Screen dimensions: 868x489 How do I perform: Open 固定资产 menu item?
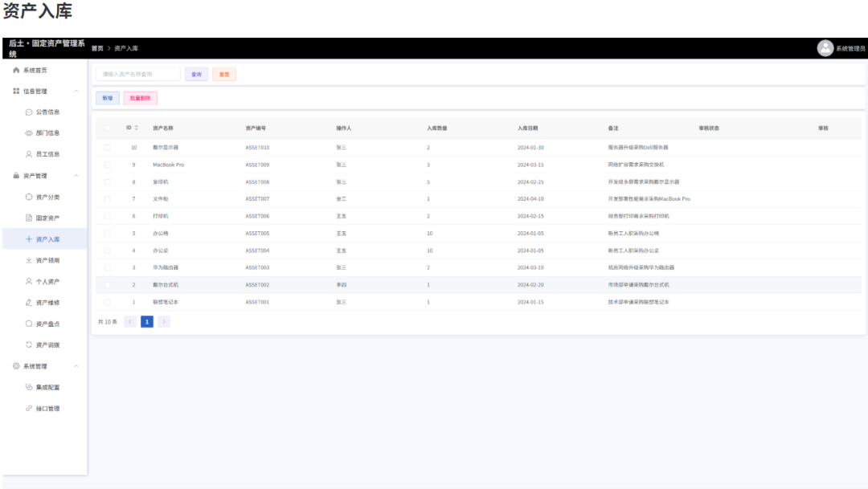click(x=44, y=218)
